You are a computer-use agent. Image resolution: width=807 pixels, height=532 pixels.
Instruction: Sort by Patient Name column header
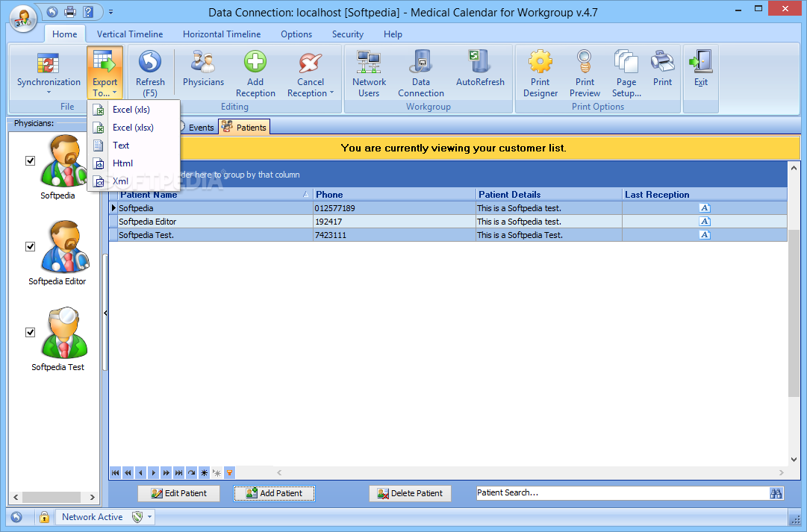(215, 195)
